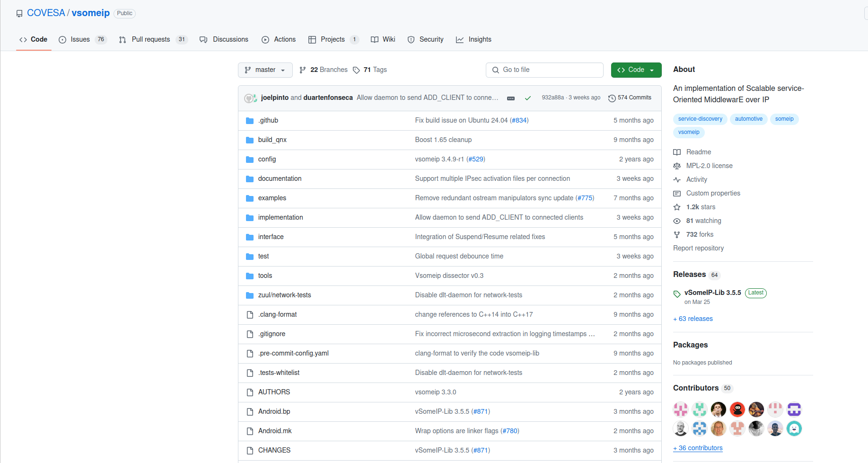868x463 pixels.
Task: Switch to the Pull requests tab
Action: tap(153, 40)
